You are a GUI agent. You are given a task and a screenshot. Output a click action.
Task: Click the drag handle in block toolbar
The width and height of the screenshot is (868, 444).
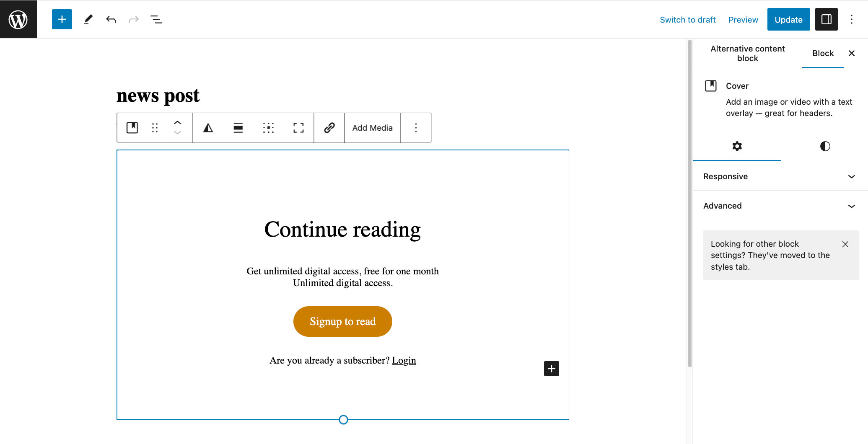[155, 128]
